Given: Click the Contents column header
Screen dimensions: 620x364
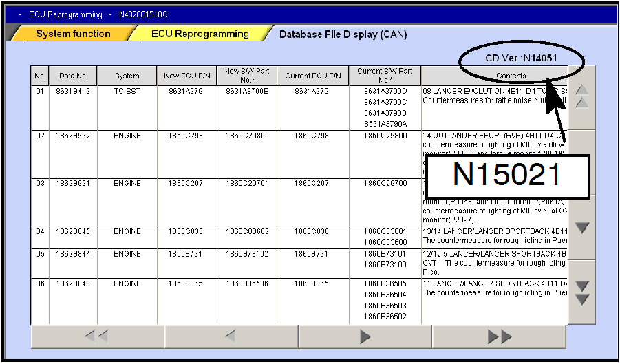Looking at the screenshot, I should pyautogui.click(x=494, y=76).
